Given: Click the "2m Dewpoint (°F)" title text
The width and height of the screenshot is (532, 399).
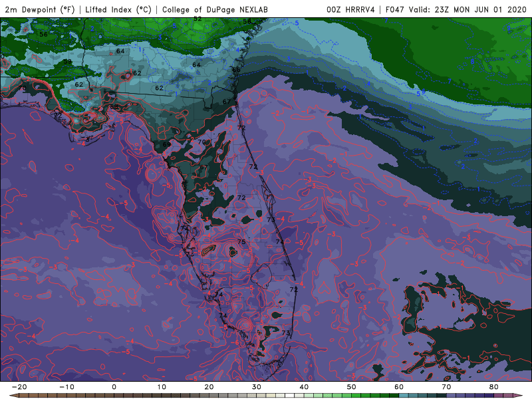Looking at the screenshot, I should click(40, 9).
